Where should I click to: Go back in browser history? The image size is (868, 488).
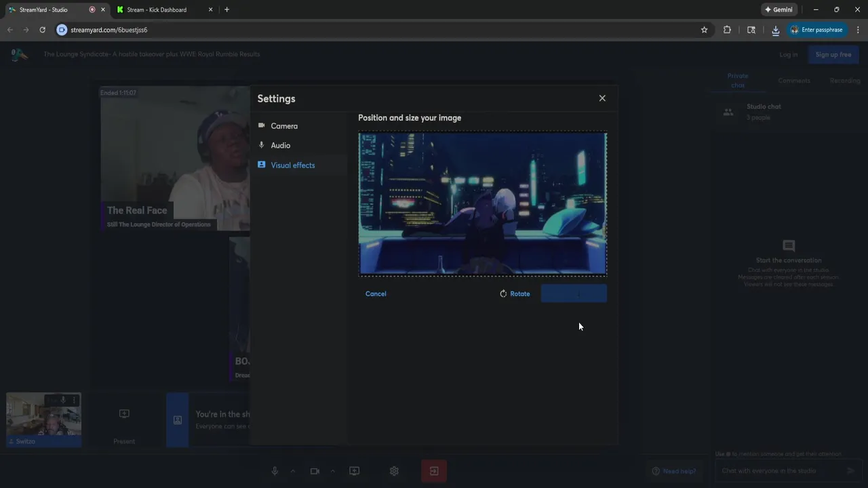[x=9, y=30]
